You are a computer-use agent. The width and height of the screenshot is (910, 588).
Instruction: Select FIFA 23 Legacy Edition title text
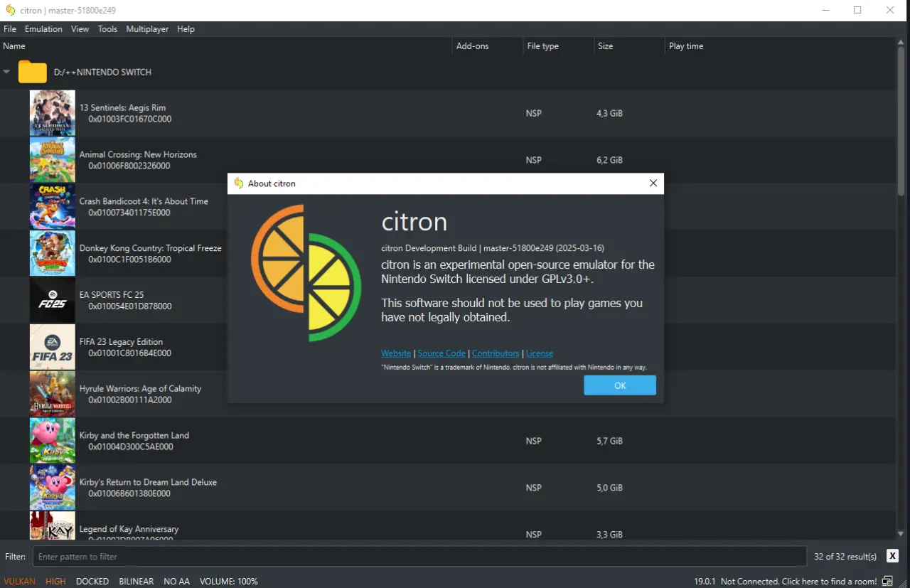coord(121,342)
